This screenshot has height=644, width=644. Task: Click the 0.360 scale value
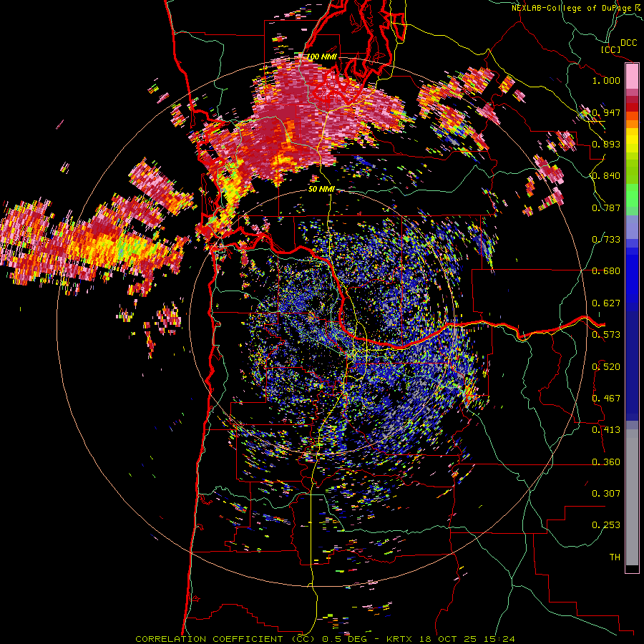click(606, 462)
